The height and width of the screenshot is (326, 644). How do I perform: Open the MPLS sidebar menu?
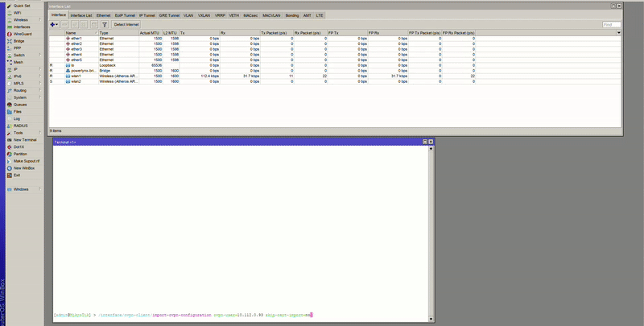(x=19, y=84)
